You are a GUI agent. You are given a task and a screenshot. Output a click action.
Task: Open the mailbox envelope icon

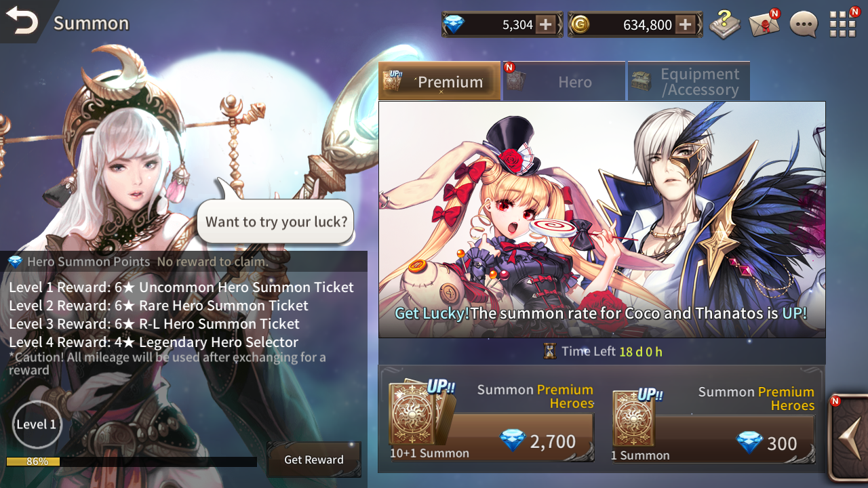[764, 24]
